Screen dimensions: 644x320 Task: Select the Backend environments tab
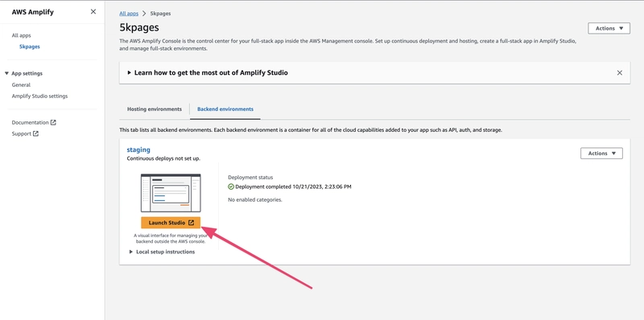[x=225, y=109]
